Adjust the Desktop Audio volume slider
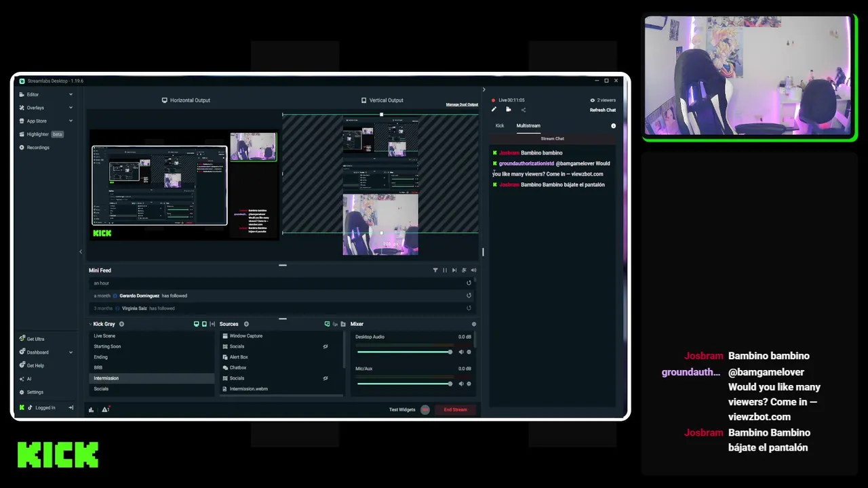 pos(404,352)
